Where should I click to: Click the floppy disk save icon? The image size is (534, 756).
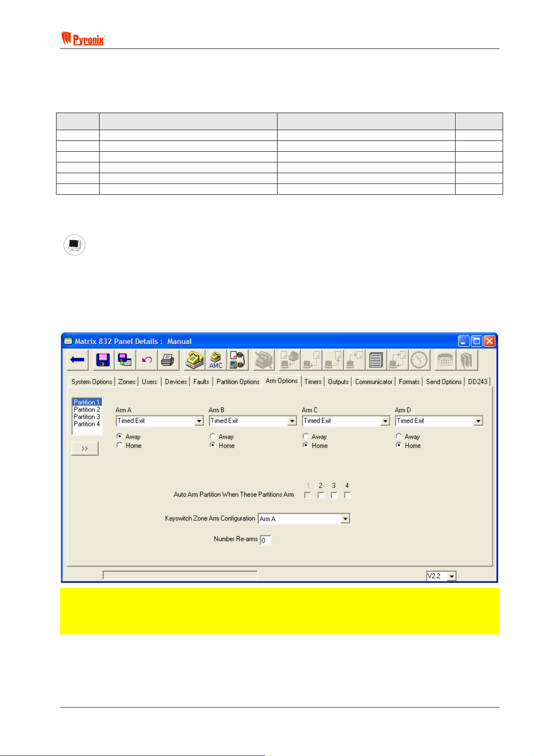click(x=103, y=360)
